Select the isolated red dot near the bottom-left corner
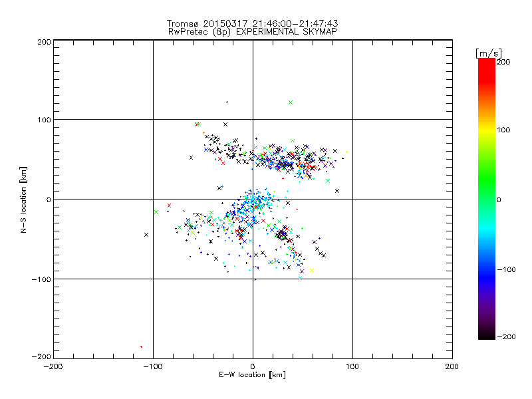This screenshot has height=399, width=532. 141,346
